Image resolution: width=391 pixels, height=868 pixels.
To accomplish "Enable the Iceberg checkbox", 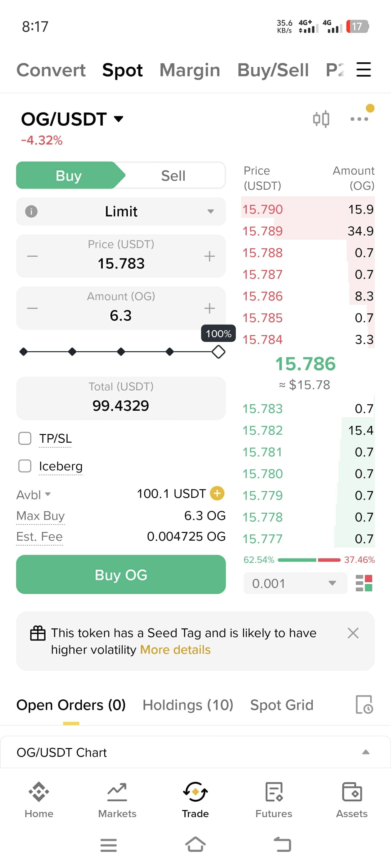I will pos(25,466).
